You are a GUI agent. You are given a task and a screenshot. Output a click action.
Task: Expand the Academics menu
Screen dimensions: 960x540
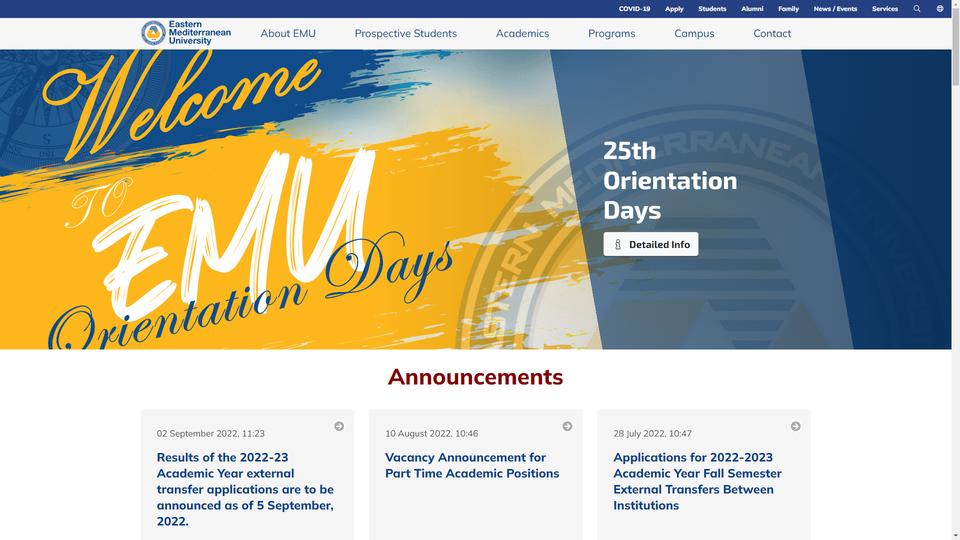[522, 34]
